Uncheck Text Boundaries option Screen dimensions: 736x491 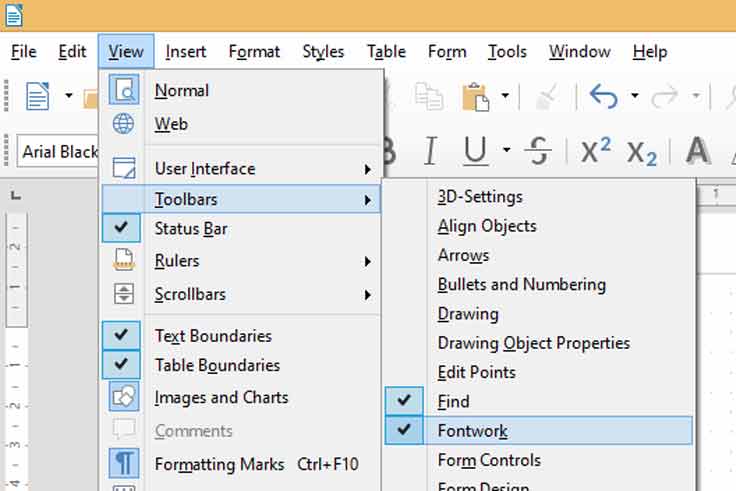pyautogui.click(x=212, y=335)
